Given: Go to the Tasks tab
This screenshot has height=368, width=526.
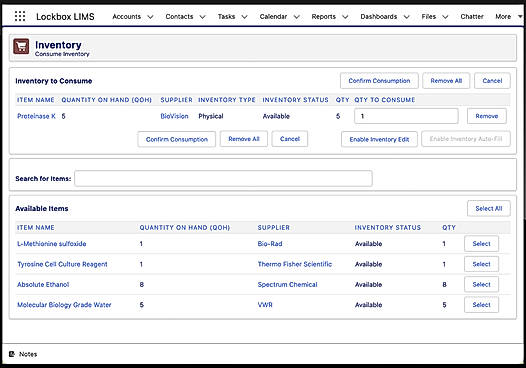Looking at the screenshot, I should pos(226,16).
